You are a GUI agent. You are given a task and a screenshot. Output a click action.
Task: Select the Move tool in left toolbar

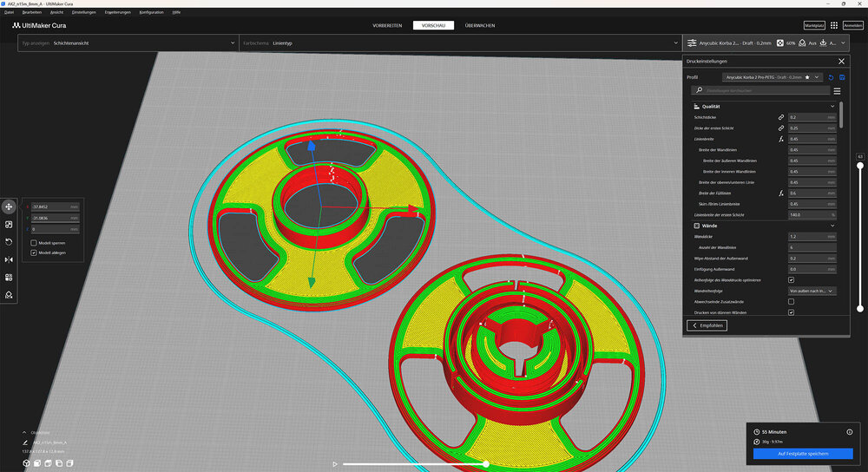(9, 206)
